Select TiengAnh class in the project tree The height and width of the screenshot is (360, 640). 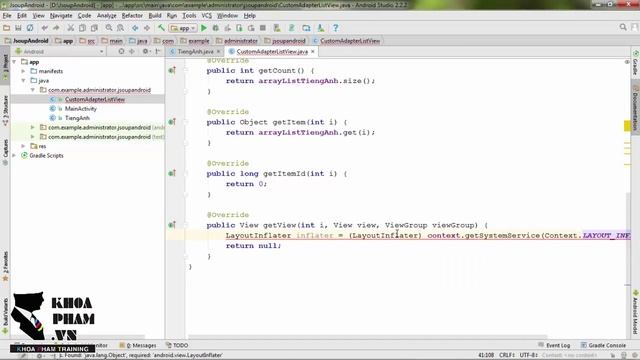[77, 118]
